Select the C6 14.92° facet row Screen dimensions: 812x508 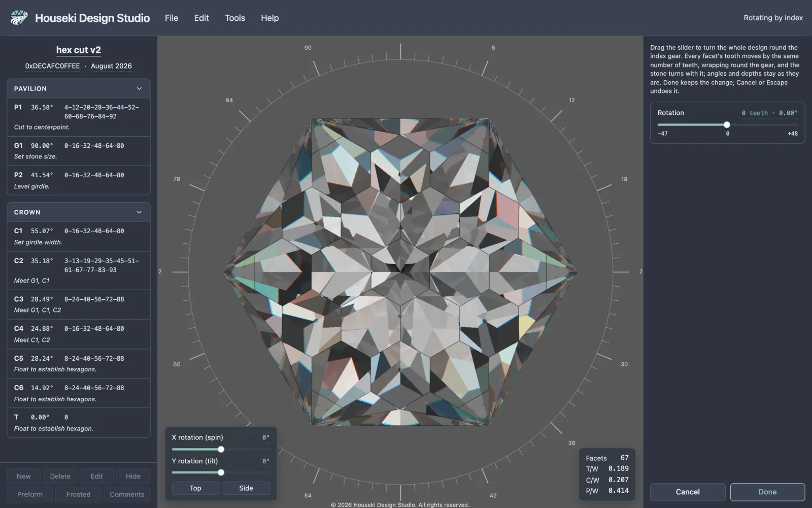pos(79,393)
